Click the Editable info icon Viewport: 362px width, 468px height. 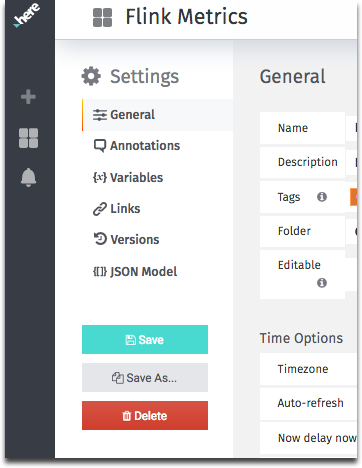point(322,283)
